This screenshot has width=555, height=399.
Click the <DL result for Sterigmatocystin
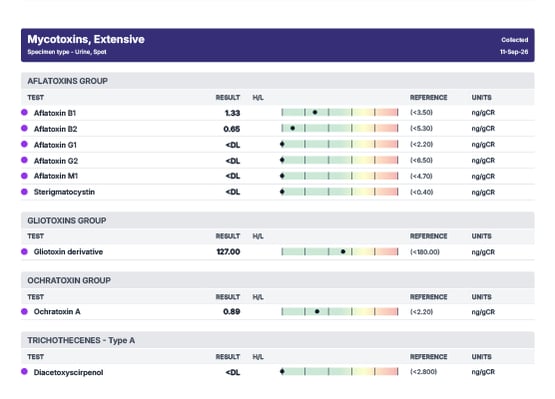(233, 192)
